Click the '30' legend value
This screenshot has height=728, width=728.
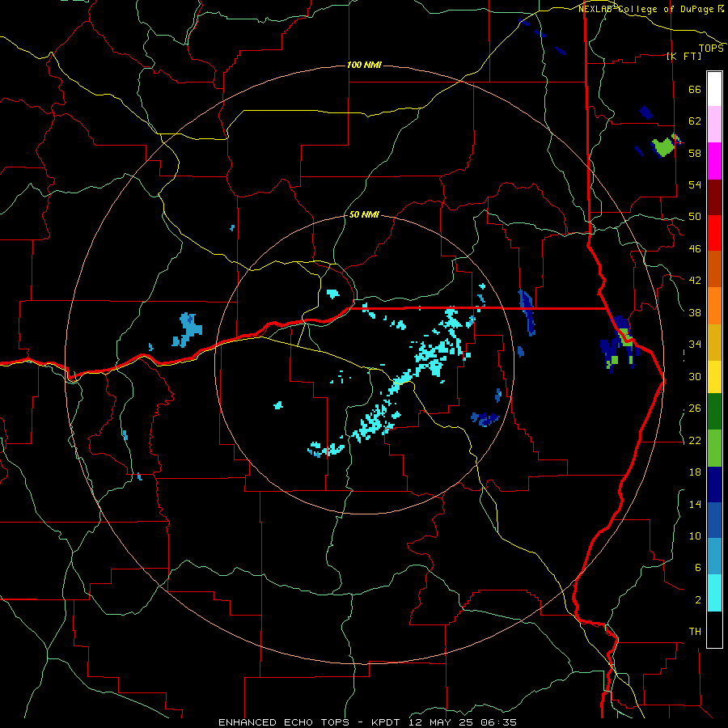pyautogui.click(x=695, y=376)
